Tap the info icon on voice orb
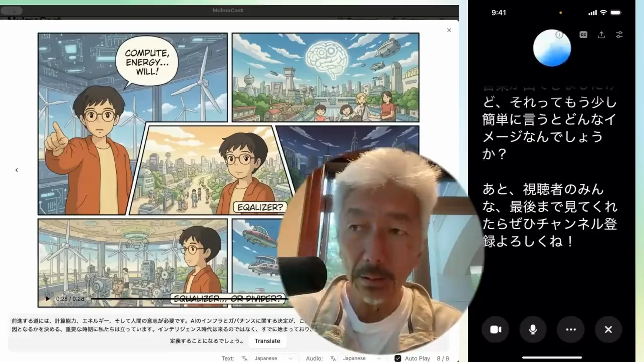 (x=559, y=35)
